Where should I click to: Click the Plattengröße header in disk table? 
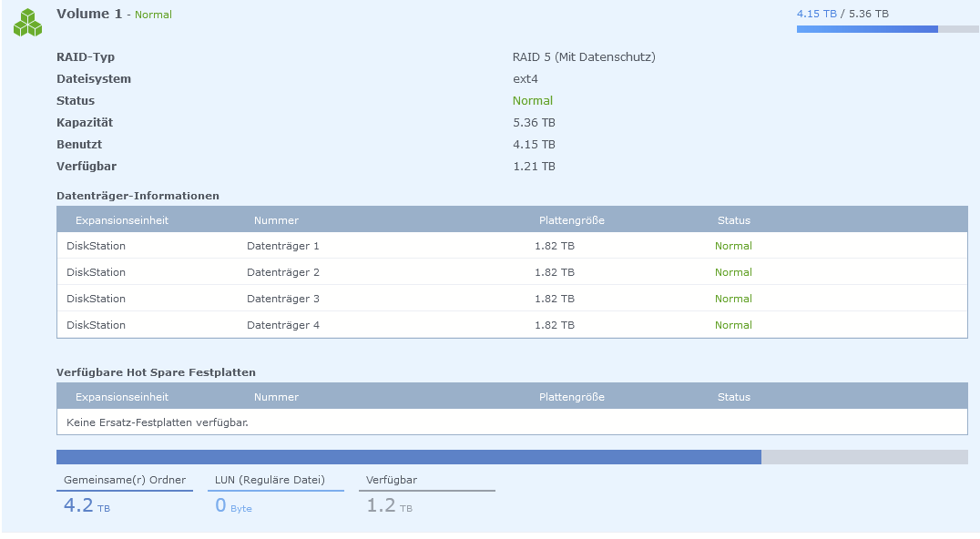(572, 220)
